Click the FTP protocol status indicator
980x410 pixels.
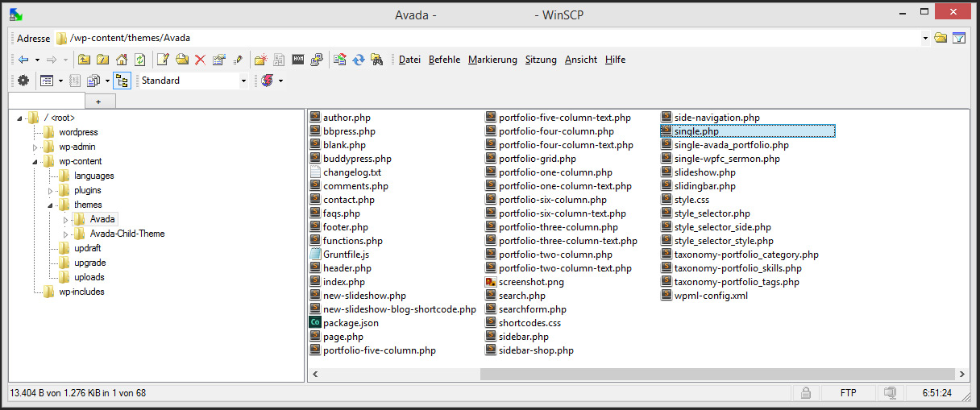pyautogui.click(x=848, y=393)
